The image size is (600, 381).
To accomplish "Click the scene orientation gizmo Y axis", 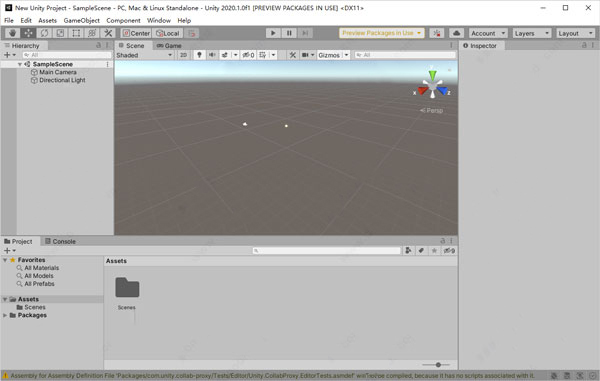I will (x=432, y=75).
